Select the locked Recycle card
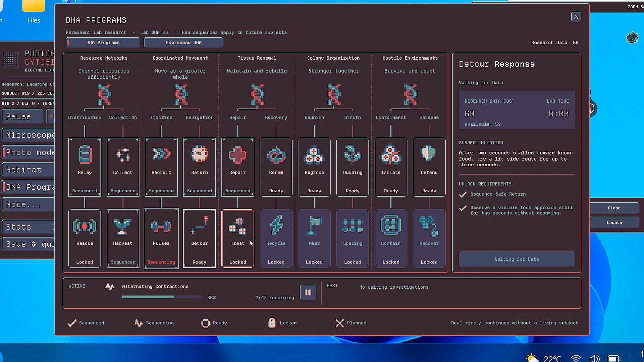Image resolution: width=644 pixels, height=362 pixels. (276, 238)
